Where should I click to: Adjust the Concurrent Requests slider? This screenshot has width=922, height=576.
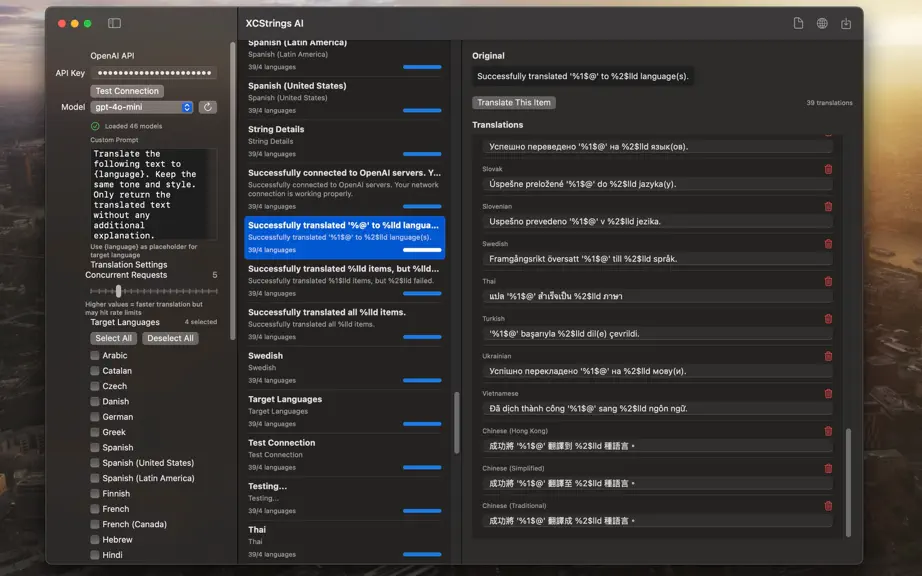[119, 291]
